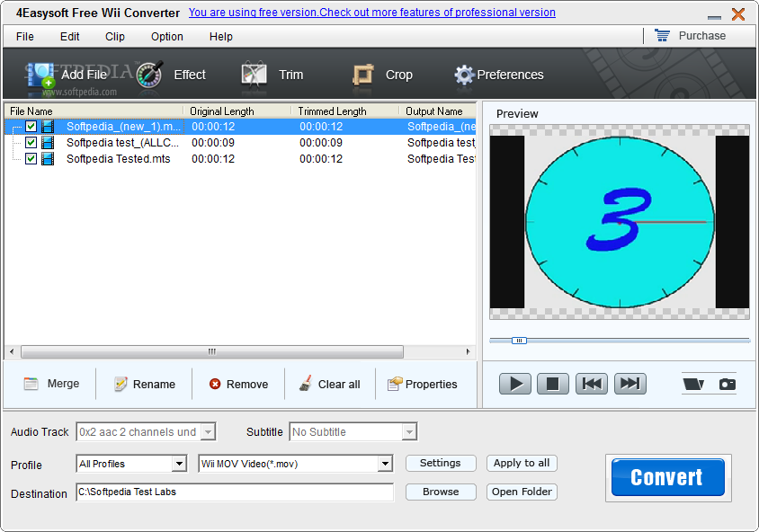Viewport: 759px width, 532px height.
Task: Click the Open Folder button
Action: pos(522,492)
